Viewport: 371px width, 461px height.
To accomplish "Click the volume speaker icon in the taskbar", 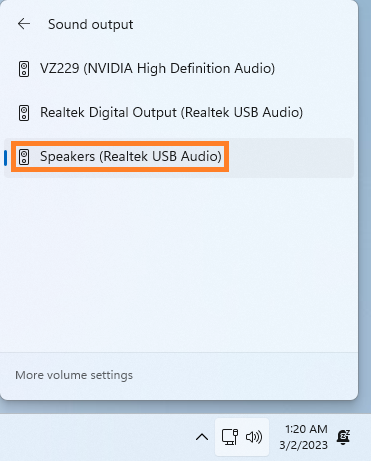I will tap(254, 437).
